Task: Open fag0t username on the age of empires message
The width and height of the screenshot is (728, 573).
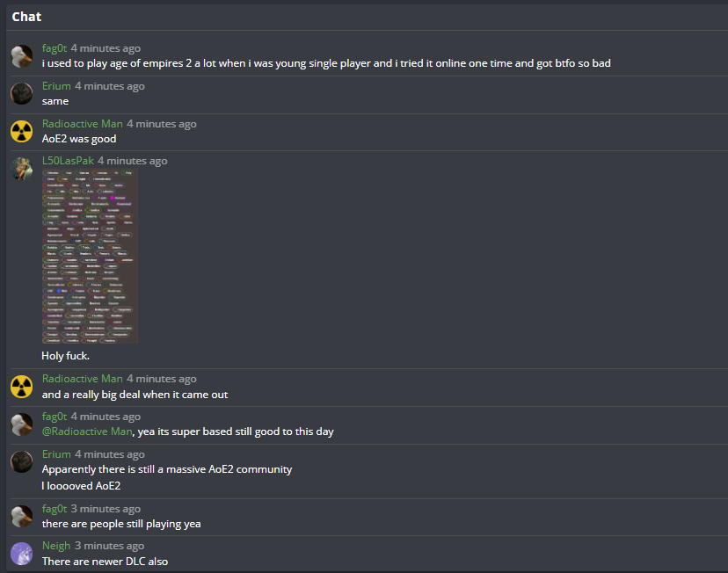Action: pyautogui.click(x=55, y=48)
